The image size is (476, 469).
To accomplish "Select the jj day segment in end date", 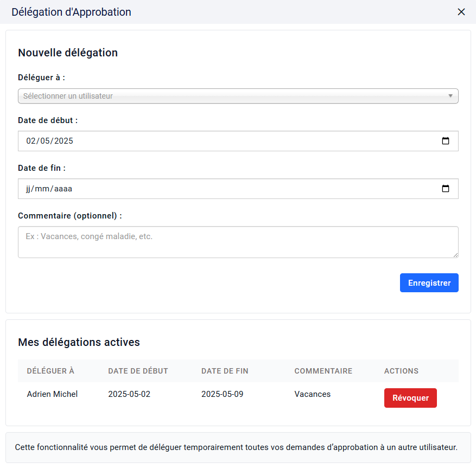I will [28, 189].
